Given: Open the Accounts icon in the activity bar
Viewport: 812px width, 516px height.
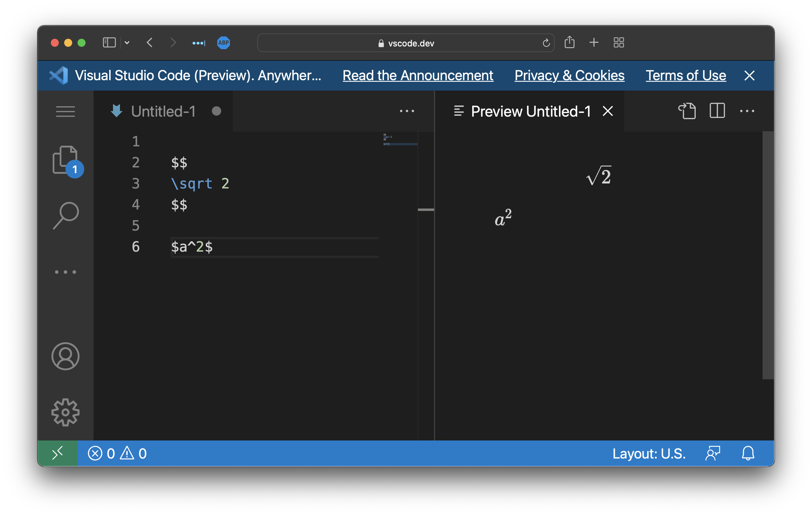Looking at the screenshot, I should [x=65, y=357].
